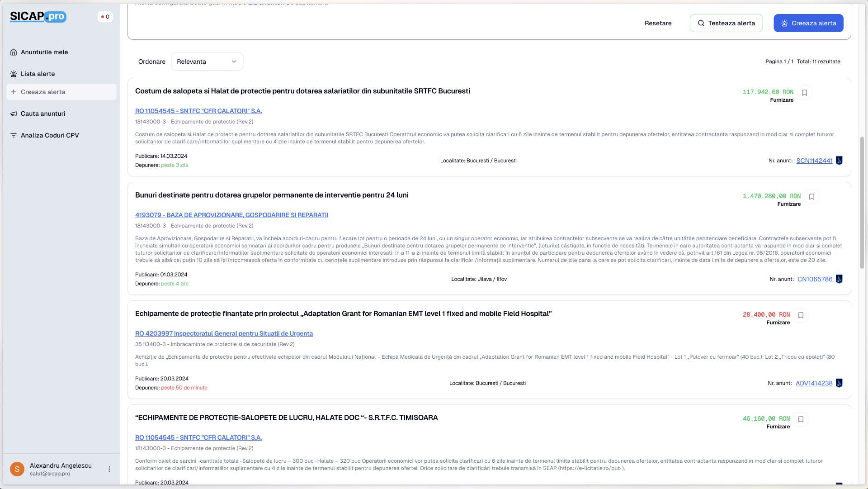
Task: Bookmark the Bunuri destinate pentru dotarea announcement
Action: coord(811,197)
